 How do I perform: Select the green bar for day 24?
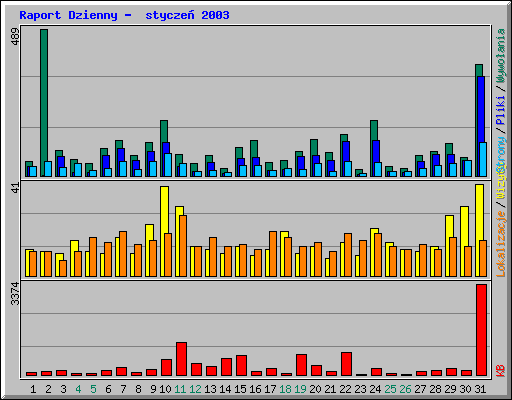(374, 130)
